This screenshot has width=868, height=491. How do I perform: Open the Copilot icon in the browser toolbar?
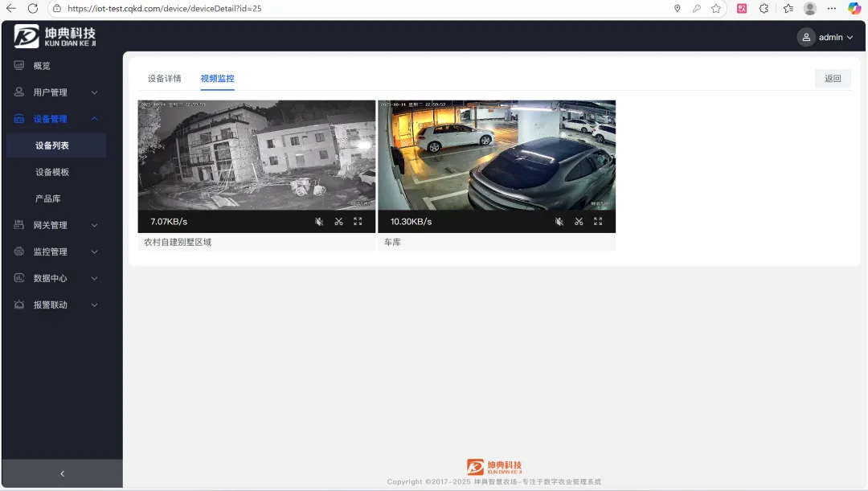(854, 8)
